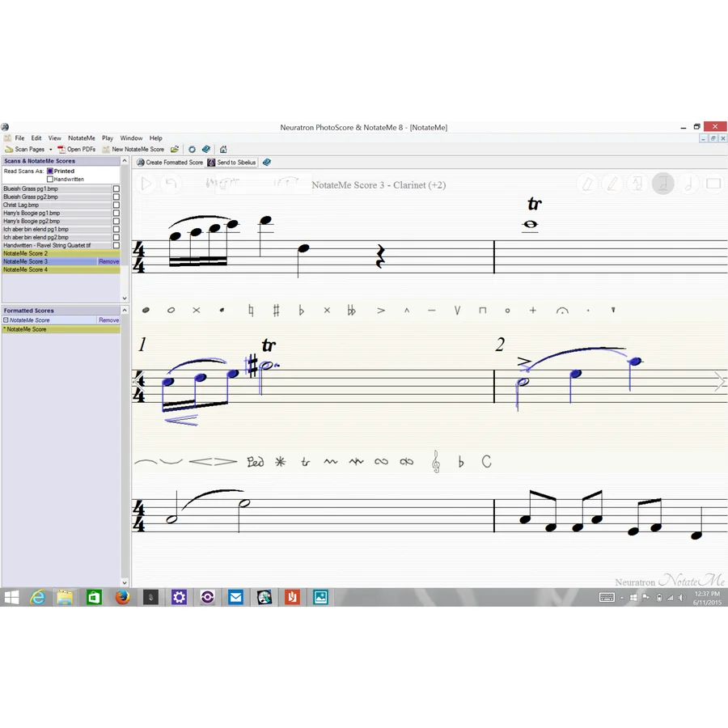Select the sharp accidental symbol in palette
Screen dimensions: 728x728
(277, 310)
